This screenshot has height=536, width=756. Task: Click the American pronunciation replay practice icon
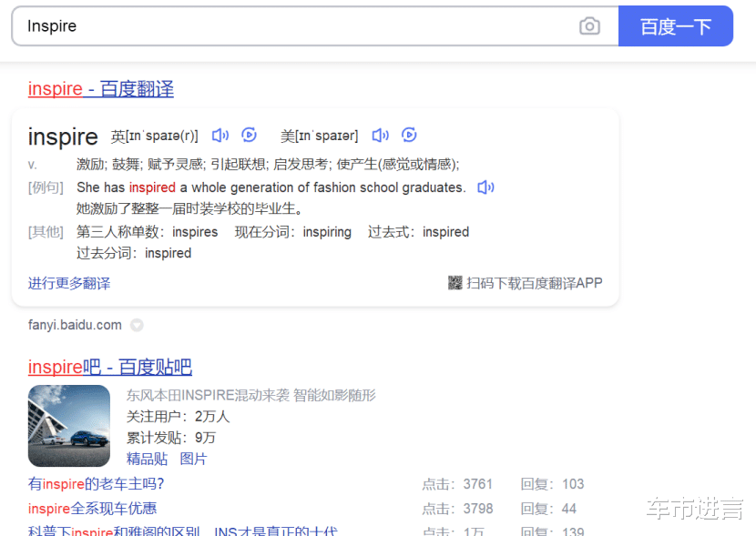[409, 135]
